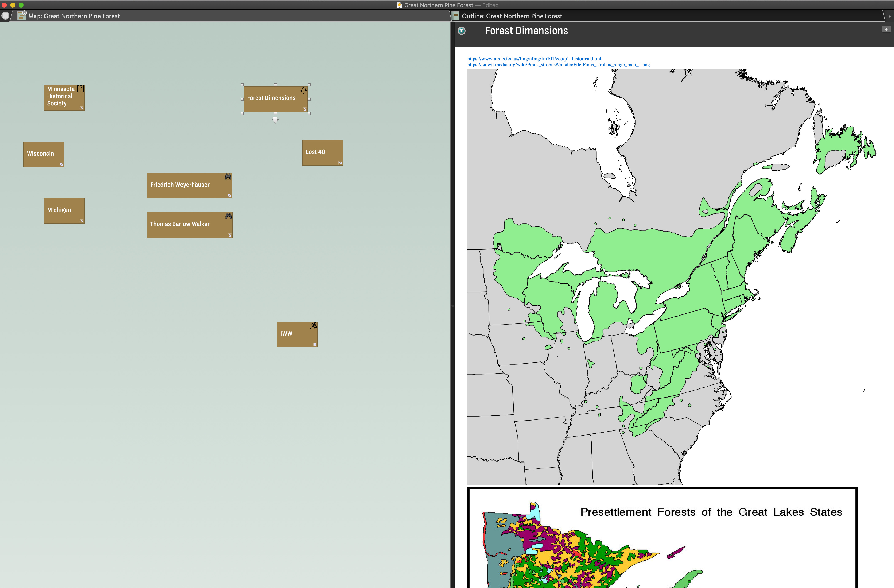Click the teal note icon beside the Forest Dimensions title
Viewport: 894px width, 588px height.
click(462, 31)
